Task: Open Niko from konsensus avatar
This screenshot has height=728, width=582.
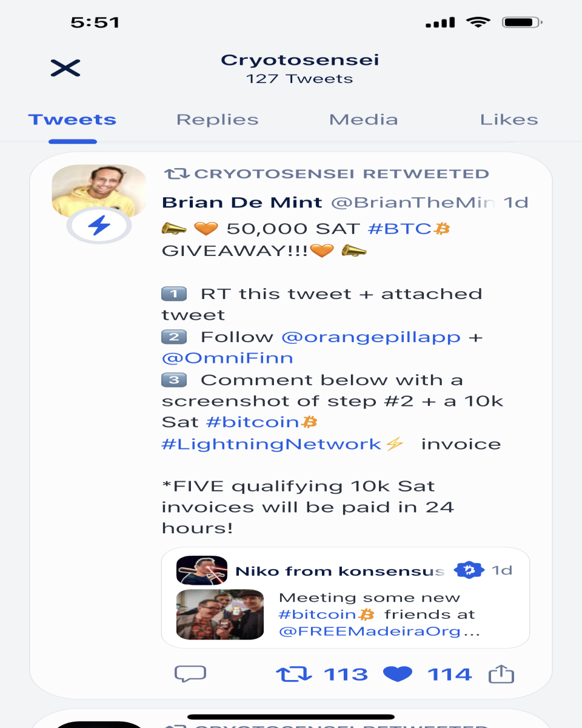Action: 202,570
